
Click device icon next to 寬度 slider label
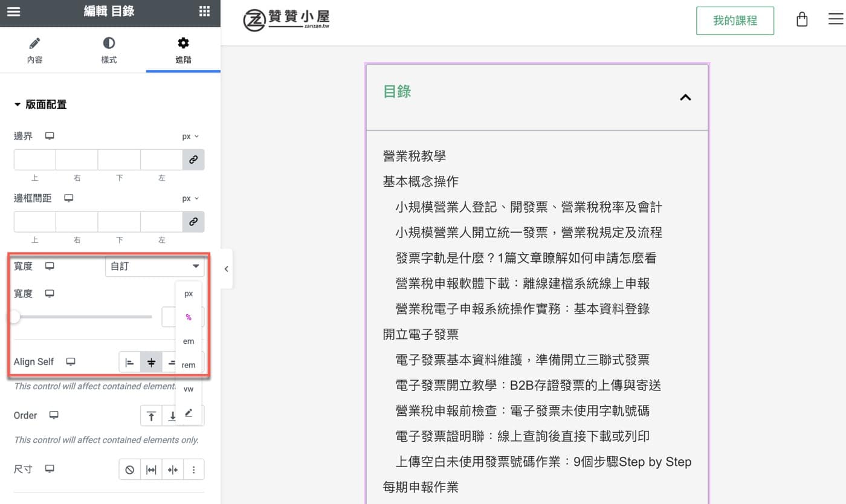tap(50, 294)
